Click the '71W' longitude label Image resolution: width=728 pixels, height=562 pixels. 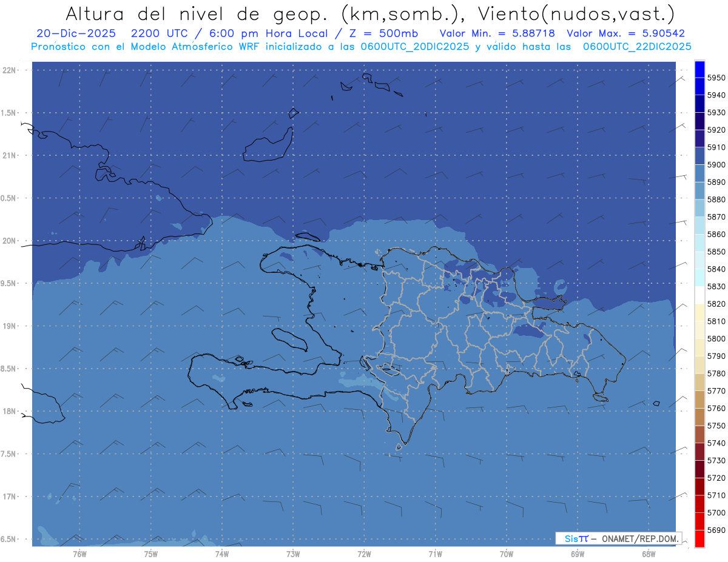click(435, 554)
